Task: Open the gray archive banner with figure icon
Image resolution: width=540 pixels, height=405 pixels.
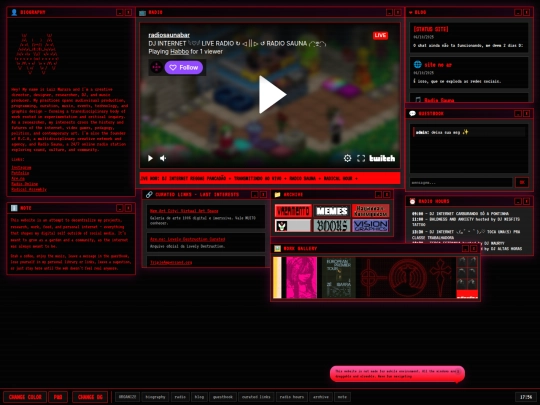Action: tap(293, 226)
